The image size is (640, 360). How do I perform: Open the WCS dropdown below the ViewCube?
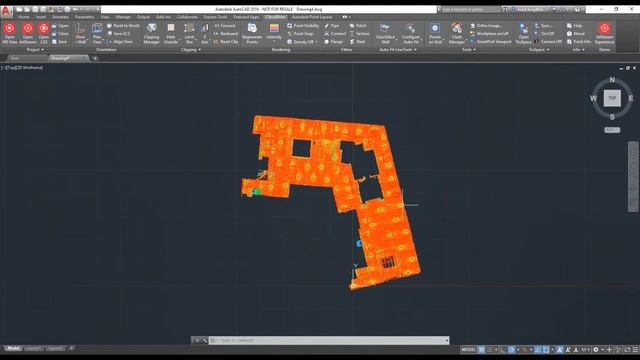(612, 130)
